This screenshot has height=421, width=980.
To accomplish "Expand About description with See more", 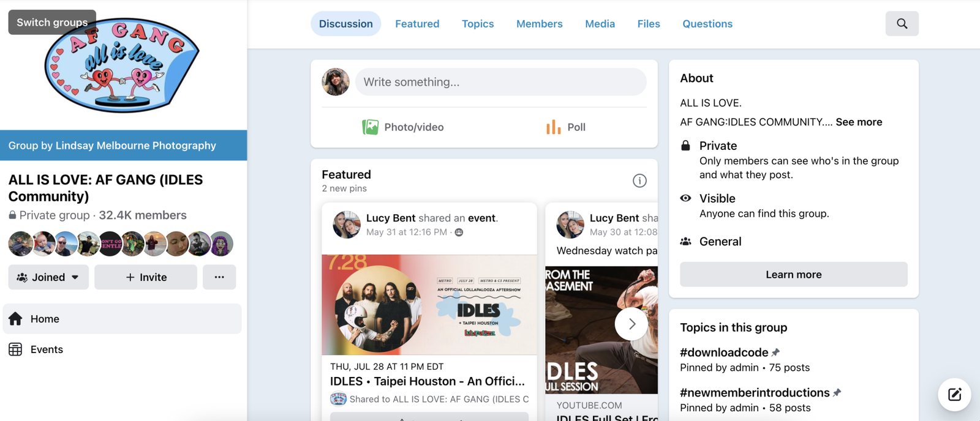I will tap(859, 122).
